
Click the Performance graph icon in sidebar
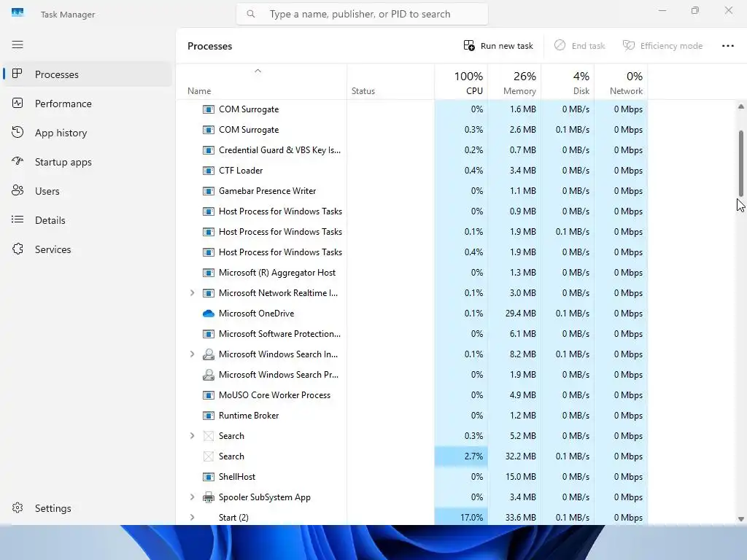(18, 103)
